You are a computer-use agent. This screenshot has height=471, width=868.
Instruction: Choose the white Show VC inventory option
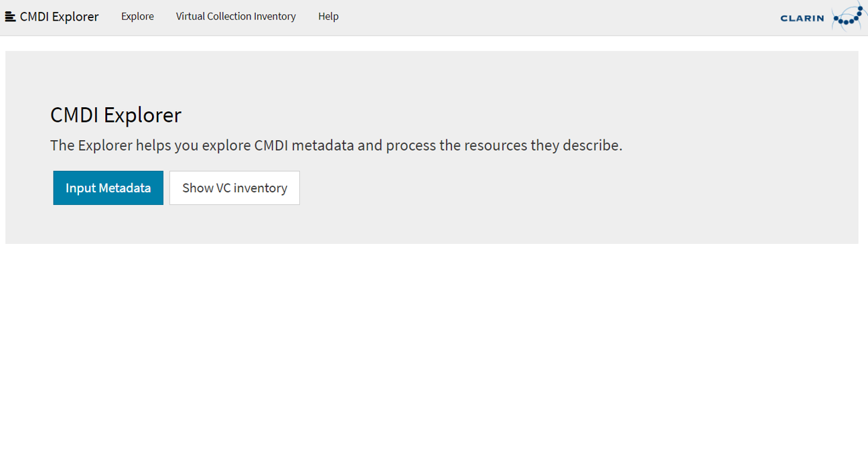click(x=234, y=188)
